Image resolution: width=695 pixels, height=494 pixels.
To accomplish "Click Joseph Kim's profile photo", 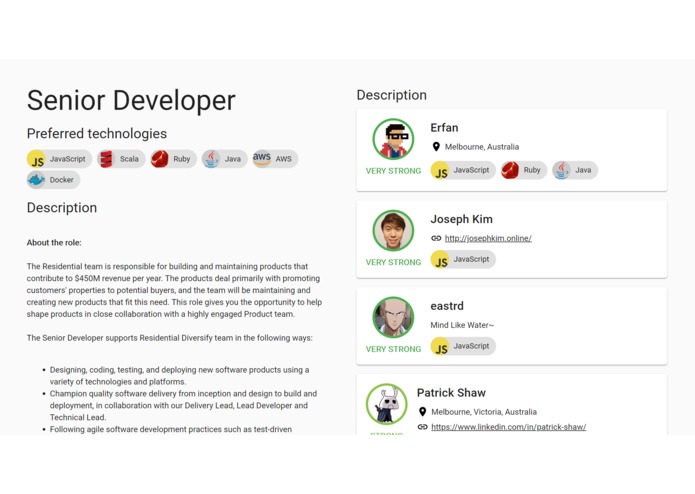I will 393,230.
